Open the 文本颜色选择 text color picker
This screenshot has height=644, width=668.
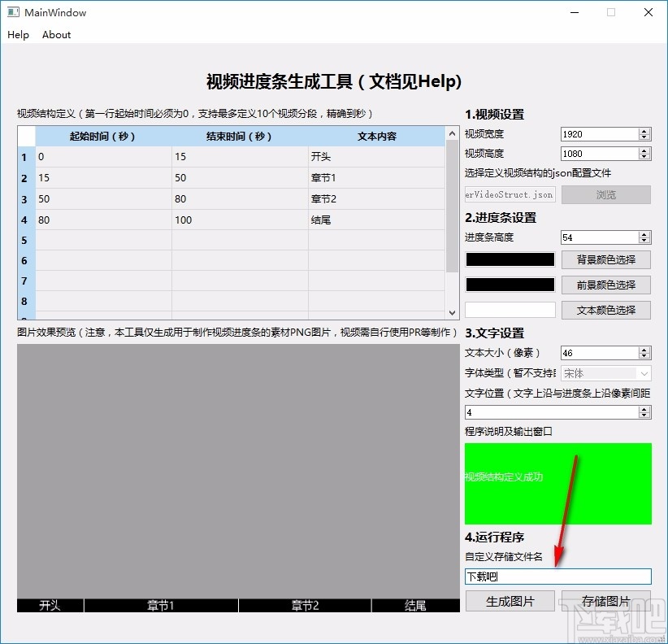coord(605,310)
